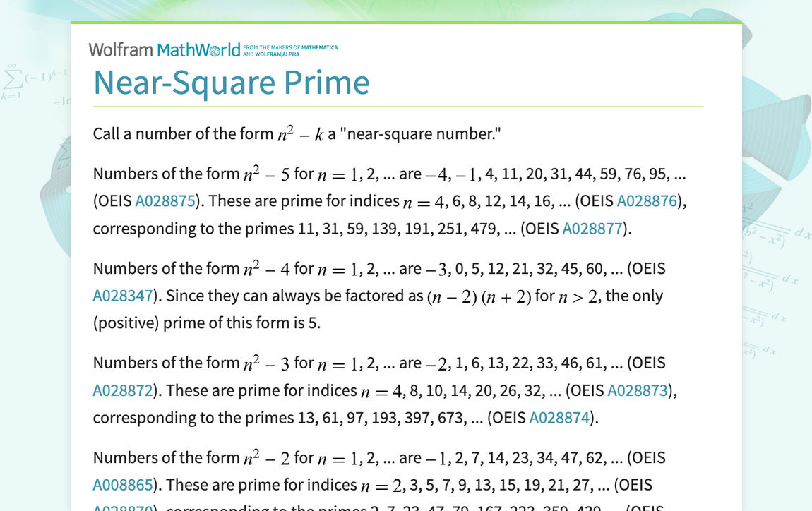Open OEIS sequence A028877
The height and width of the screenshot is (511, 812).
(592, 228)
